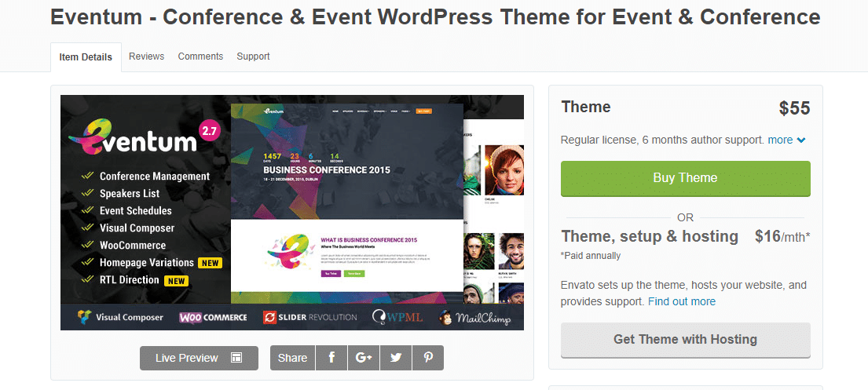Open the Support tab
This screenshot has width=868, height=390.
pos(253,56)
